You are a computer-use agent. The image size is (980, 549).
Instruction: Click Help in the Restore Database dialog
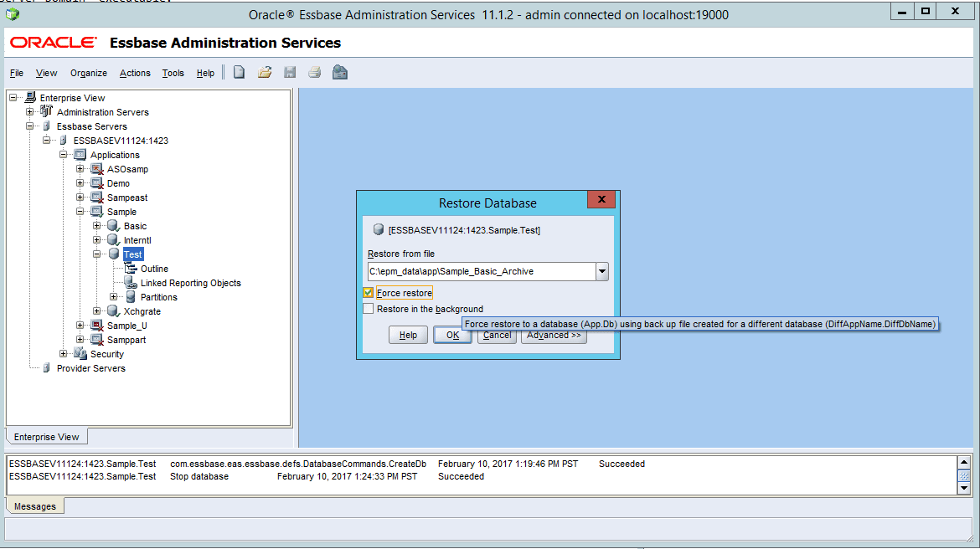point(408,335)
